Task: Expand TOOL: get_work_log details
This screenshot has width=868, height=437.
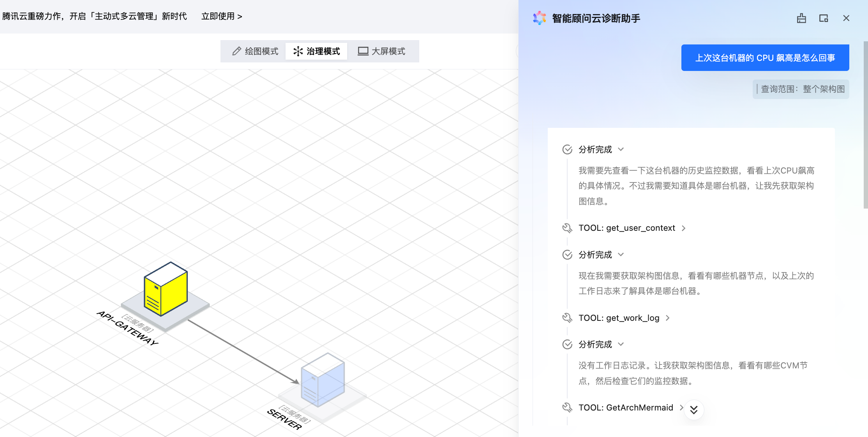Action: (668, 318)
